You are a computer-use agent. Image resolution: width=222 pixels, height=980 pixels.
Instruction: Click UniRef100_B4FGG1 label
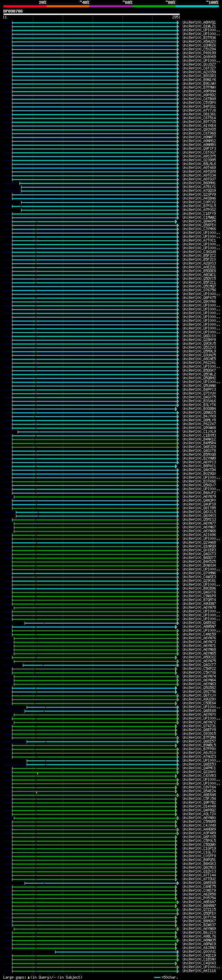(199, 106)
